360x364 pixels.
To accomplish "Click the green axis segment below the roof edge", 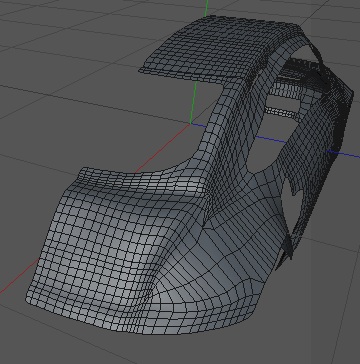I will tap(193, 102).
